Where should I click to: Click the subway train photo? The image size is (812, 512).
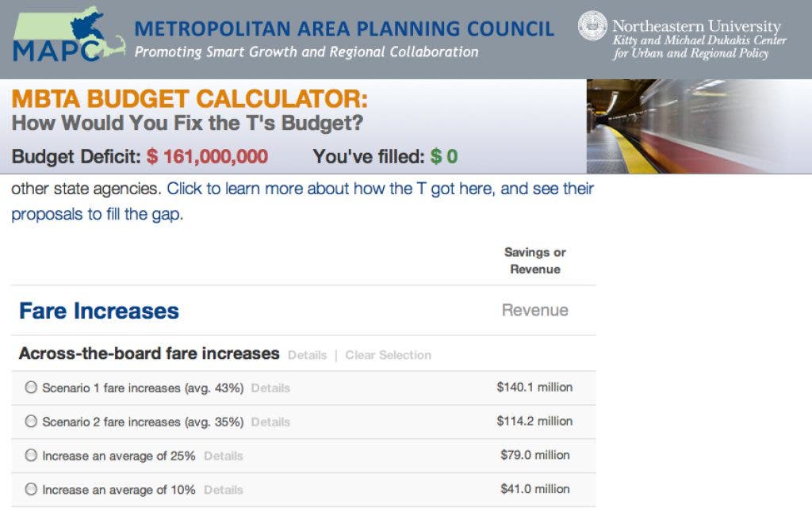[698, 127]
